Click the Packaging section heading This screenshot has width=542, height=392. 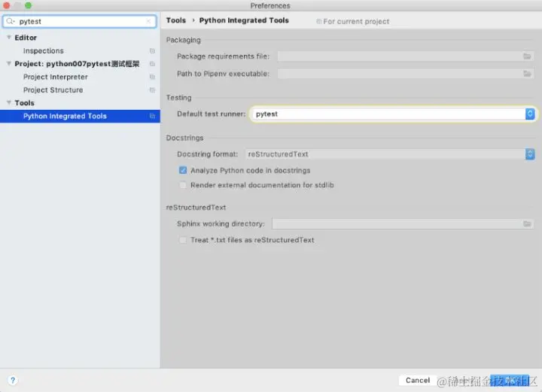point(183,40)
